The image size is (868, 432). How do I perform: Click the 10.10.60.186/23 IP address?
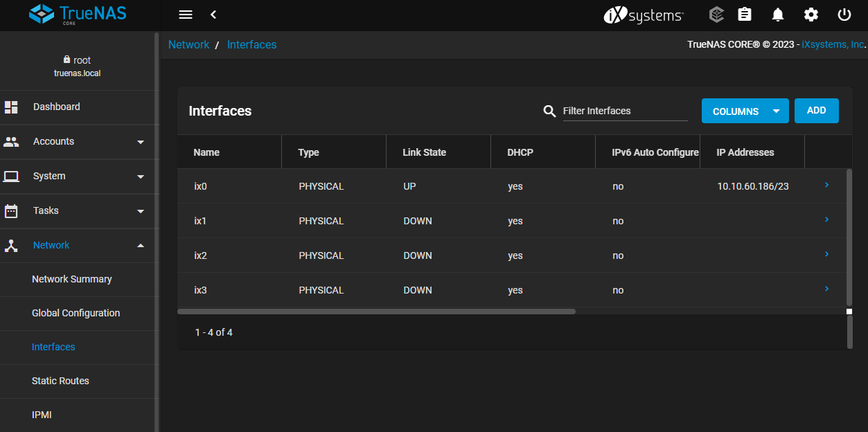[753, 186]
